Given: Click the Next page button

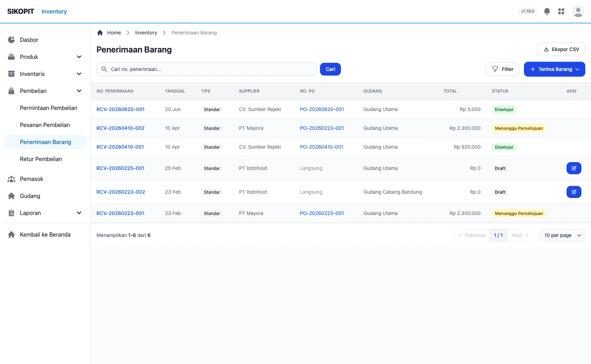Looking at the screenshot, I should [520, 235].
